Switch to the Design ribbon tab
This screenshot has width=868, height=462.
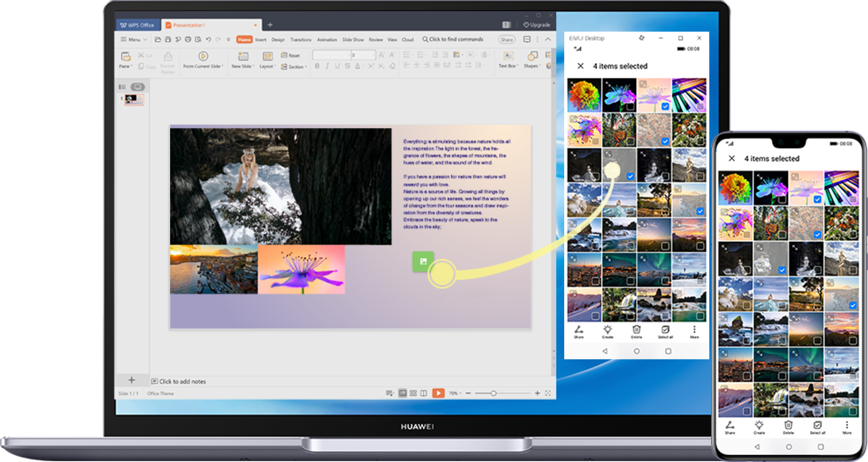pyautogui.click(x=278, y=39)
